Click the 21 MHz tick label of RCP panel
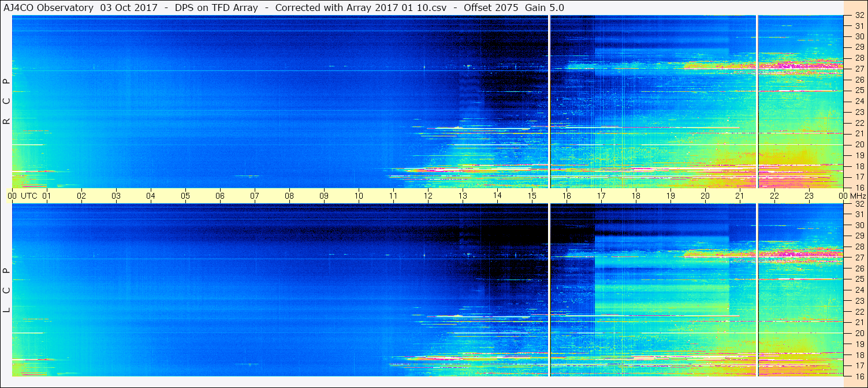This screenshot has height=388, width=868. pyautogui.click(x=859, y=133)
